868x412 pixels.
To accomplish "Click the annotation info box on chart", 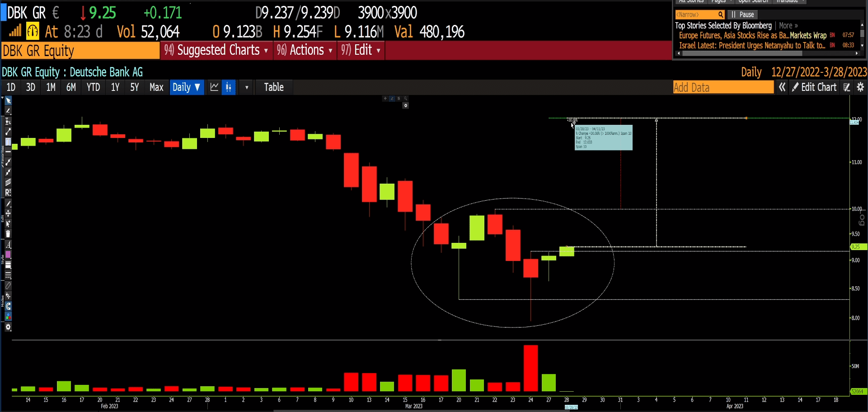I will (x=603, y=137).
